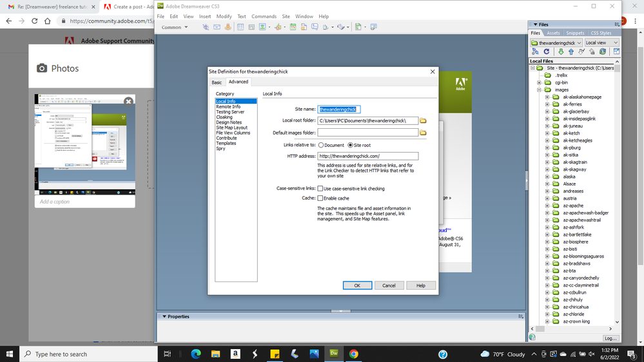Screen dimensions: 644x362
Task: Open the Modify menu
Action: tap(224, 16)
